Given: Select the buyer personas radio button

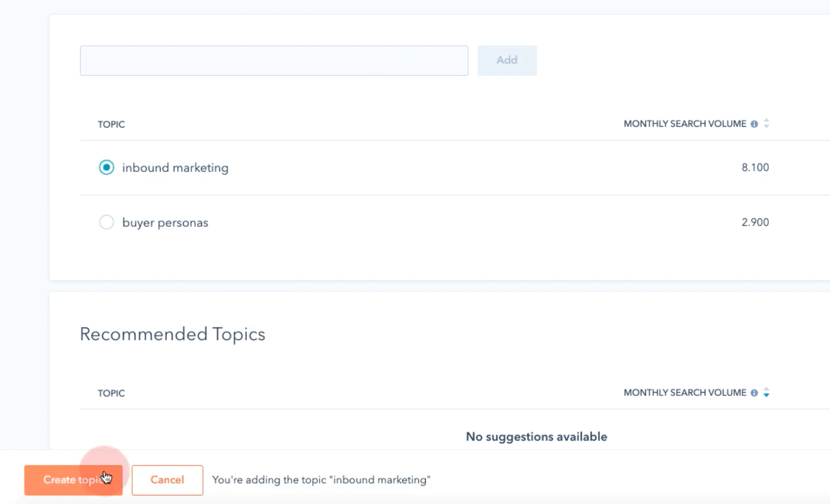Looking at the screenshot, I should coord(107,222).
